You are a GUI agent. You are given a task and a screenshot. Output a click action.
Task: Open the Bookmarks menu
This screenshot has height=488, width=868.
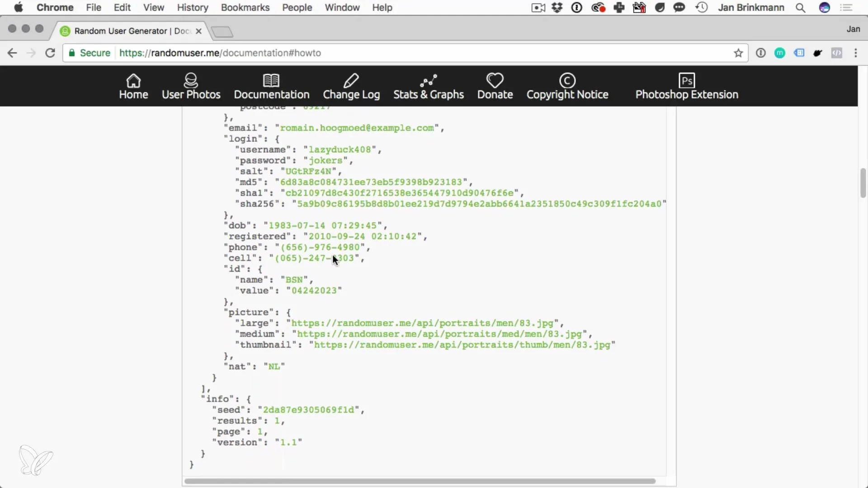(245, 8)
